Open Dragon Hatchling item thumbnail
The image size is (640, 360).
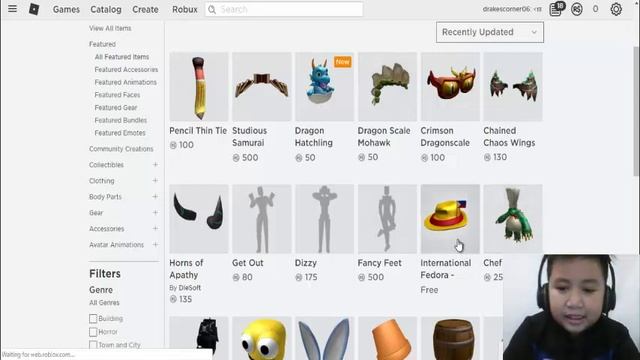(x=324, y=87)
